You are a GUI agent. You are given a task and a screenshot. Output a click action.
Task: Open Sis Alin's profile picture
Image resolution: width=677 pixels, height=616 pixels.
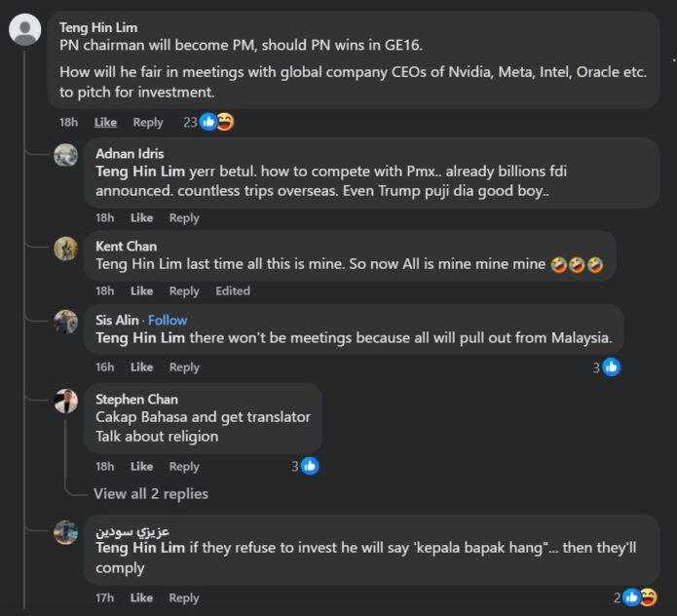(x=65, y=322)
